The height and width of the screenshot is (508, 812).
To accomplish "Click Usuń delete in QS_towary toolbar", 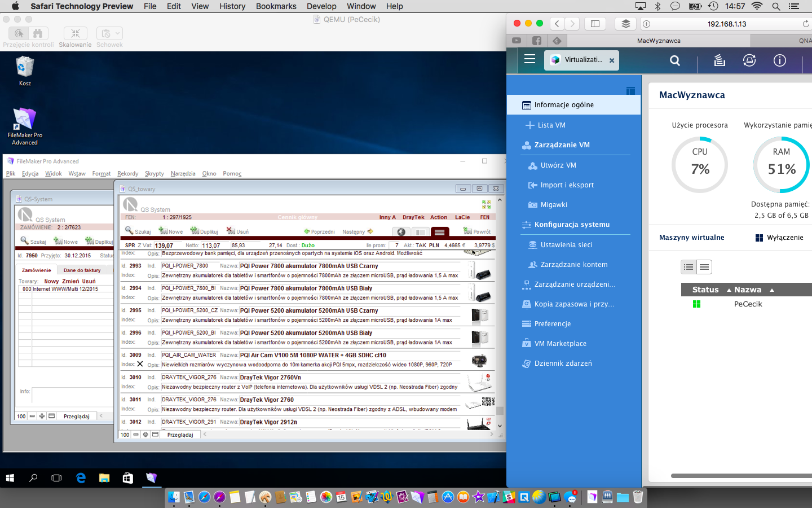I will 237,231.
